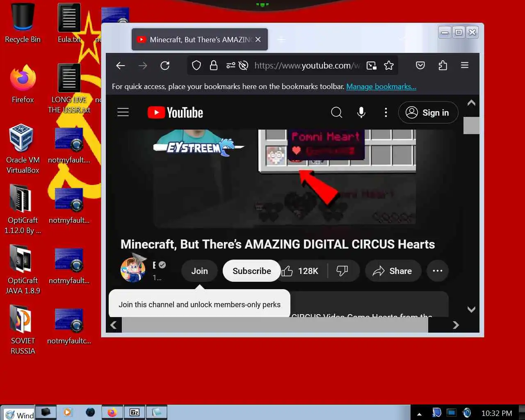Select the Minecraft YouTube browser tab
The height and width of the screenshot is (420, 525).
click(200, 39)
